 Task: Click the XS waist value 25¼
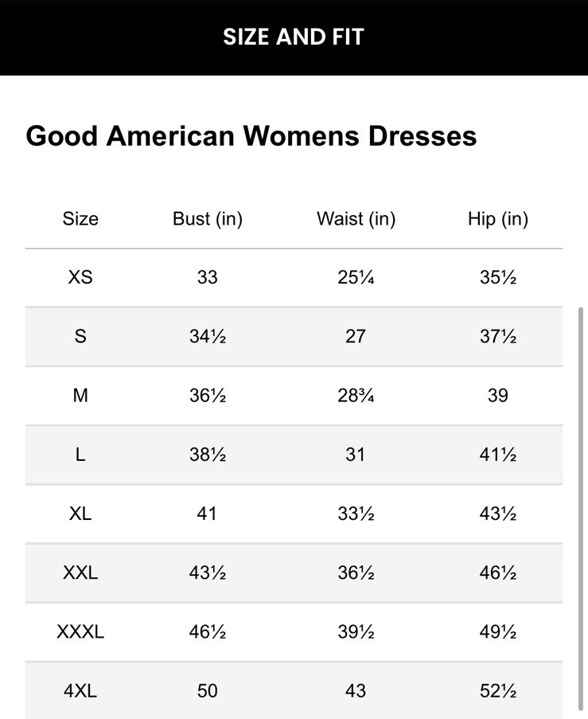tap(356, 277)
